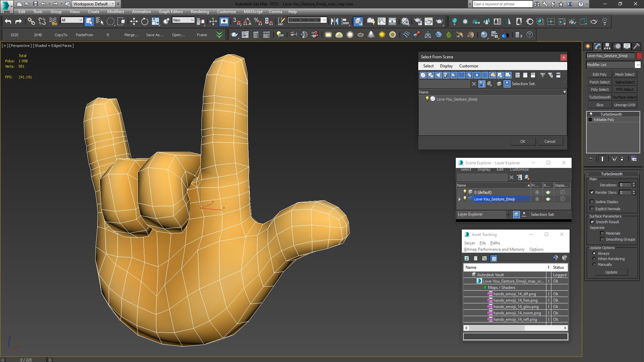This screenshot has width=644, height=362.
Task: Click the search field in Select From Scene
Action: (x=444, y=84)
